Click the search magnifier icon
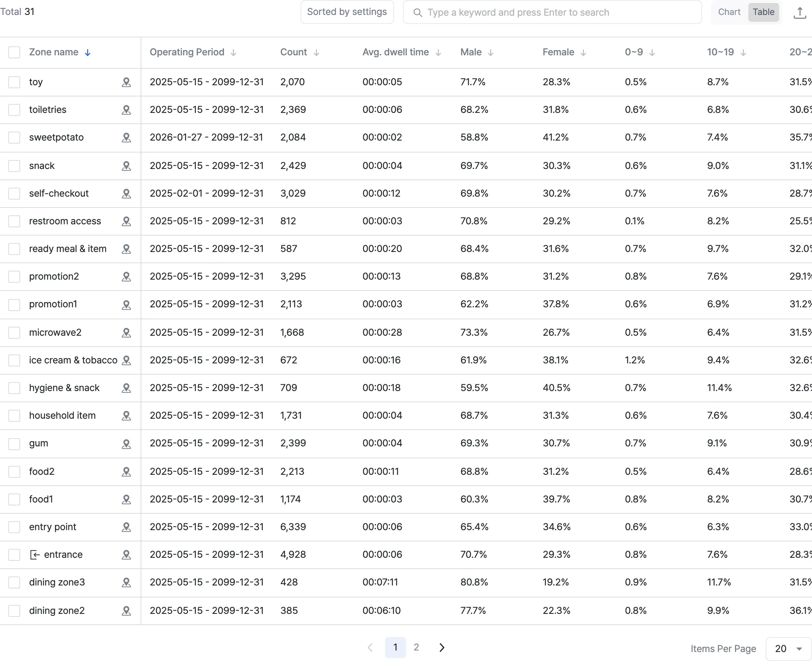The height and width of the screenshot is (661, 812). point(418,13)
